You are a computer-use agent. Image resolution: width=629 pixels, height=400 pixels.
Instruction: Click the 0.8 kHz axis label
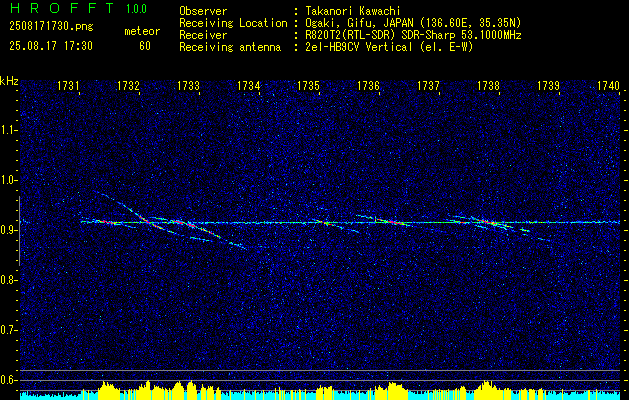coord(8,280)
